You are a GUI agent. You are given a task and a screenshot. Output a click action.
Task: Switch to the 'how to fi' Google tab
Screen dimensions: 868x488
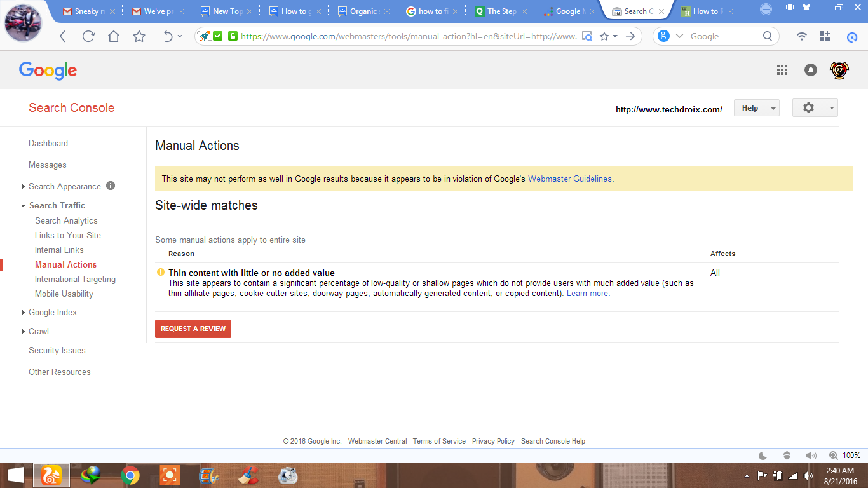point(432,11)
